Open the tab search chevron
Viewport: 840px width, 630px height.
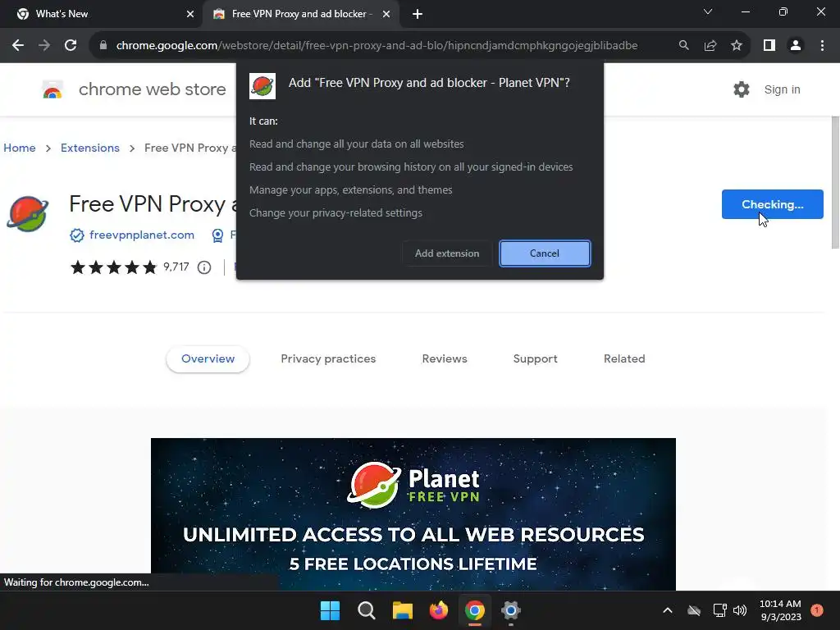click(x=708, y=11)
